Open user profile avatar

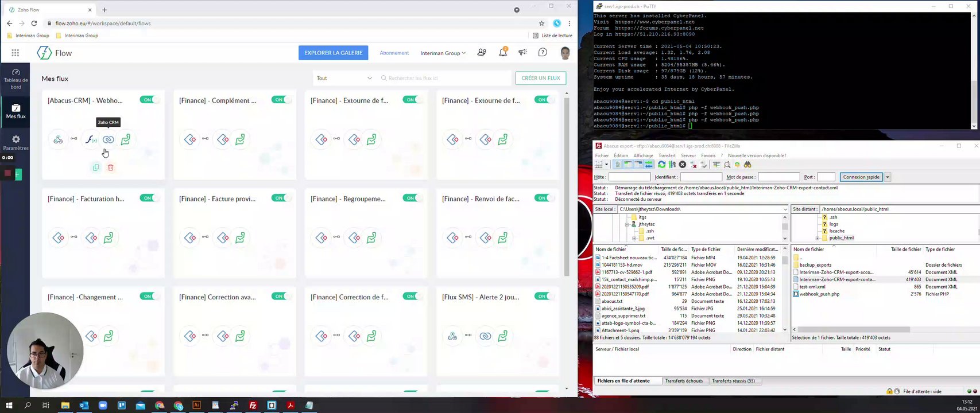pyautogui.click(x=565, y=53)
